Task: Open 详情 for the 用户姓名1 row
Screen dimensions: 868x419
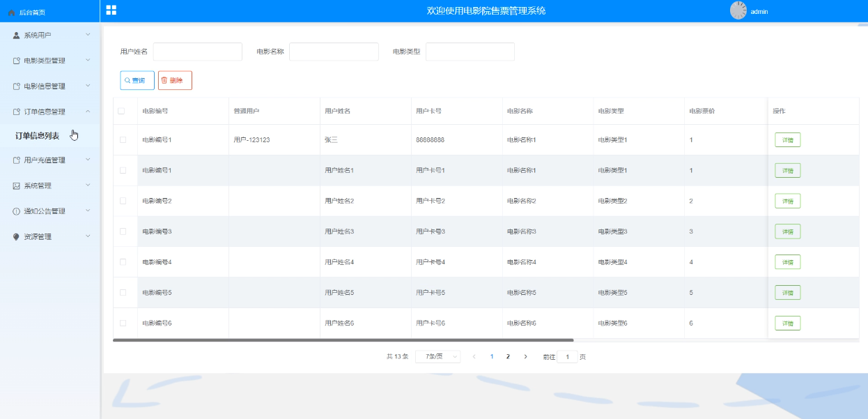Action: coord(788,170)
